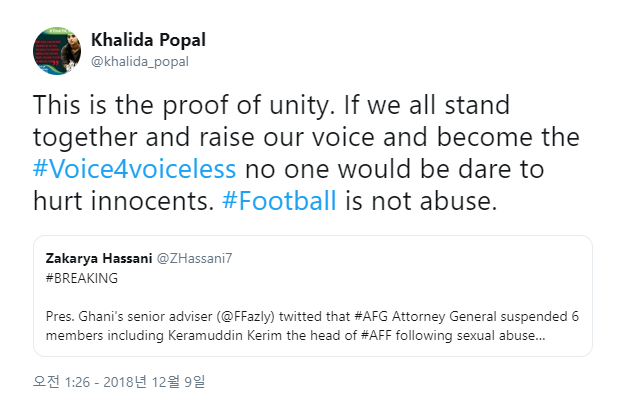Follow the #Voice4voiceless hashtag

click(134, 169)
